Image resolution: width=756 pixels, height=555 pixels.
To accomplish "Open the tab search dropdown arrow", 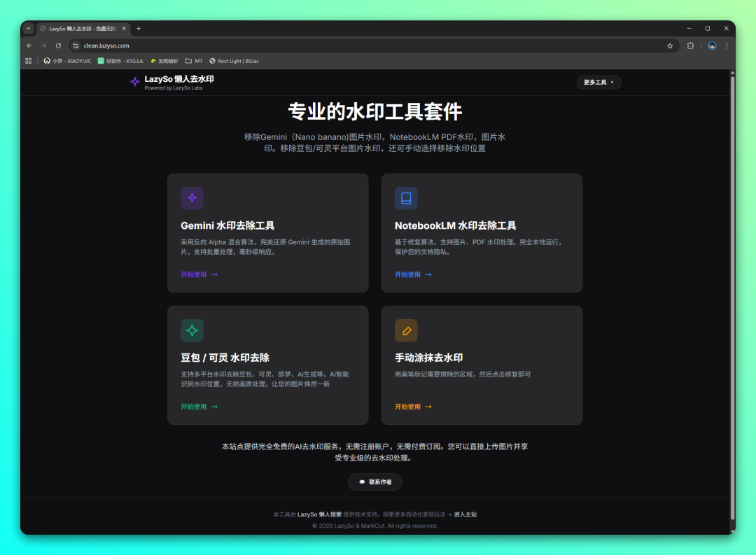I will [x=29, y=29].
